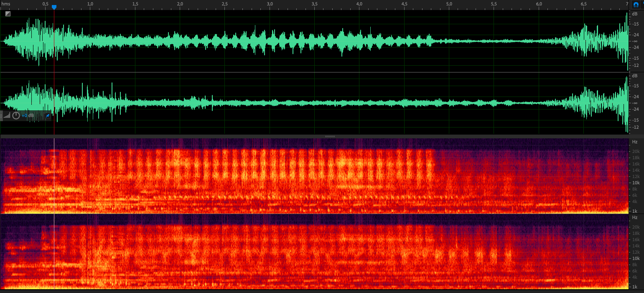The height and width of the screenshot is (293, 644).
Task: Click the Hz label of lower spectrogram
Action: [x=635, y=218]
